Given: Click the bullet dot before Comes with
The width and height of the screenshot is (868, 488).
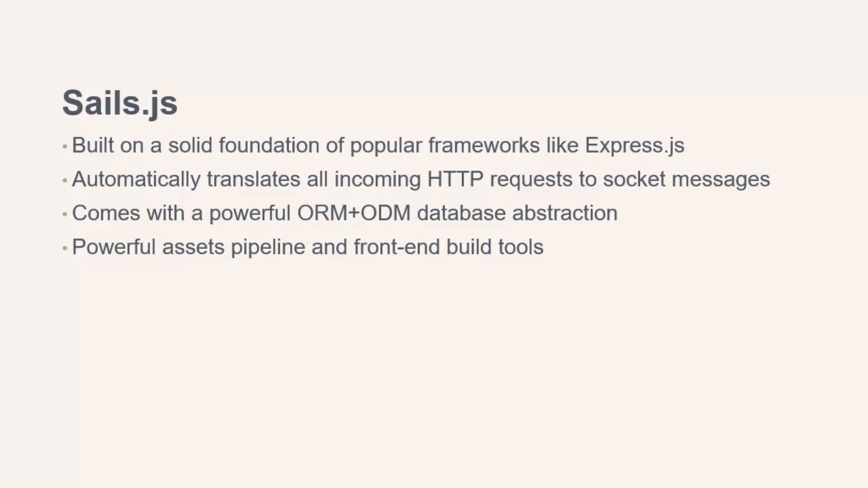Looking at the screenshot, I should click(x=65, y=214).
